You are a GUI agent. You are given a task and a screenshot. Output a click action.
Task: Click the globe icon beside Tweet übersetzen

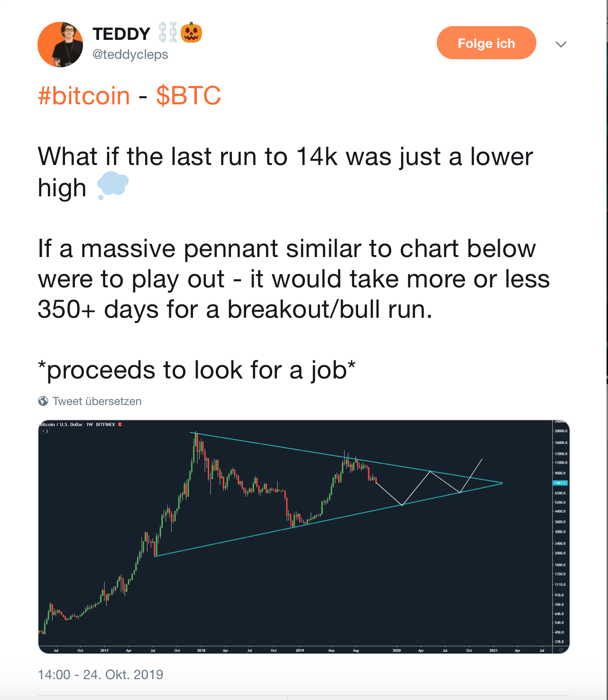(43, 401)
